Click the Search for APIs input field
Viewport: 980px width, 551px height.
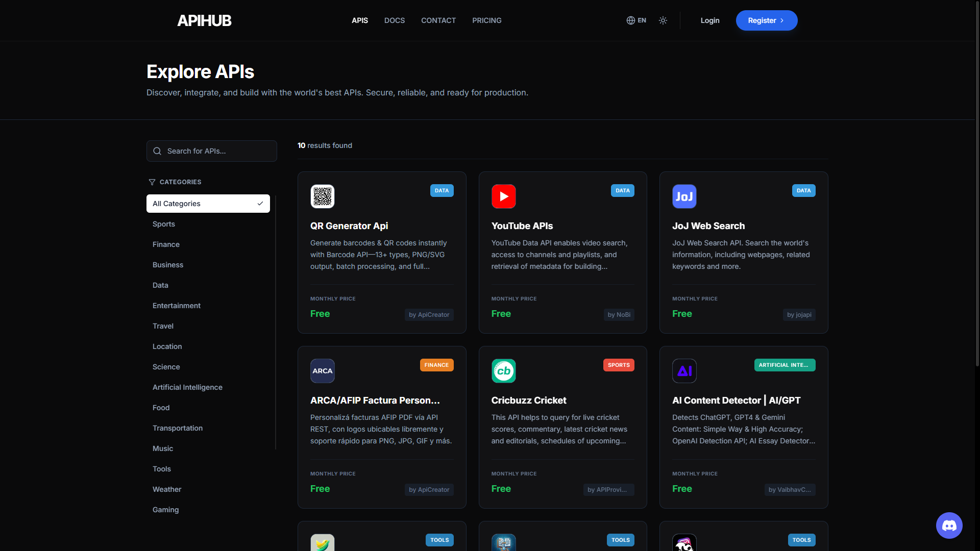[x=211, y=151]
